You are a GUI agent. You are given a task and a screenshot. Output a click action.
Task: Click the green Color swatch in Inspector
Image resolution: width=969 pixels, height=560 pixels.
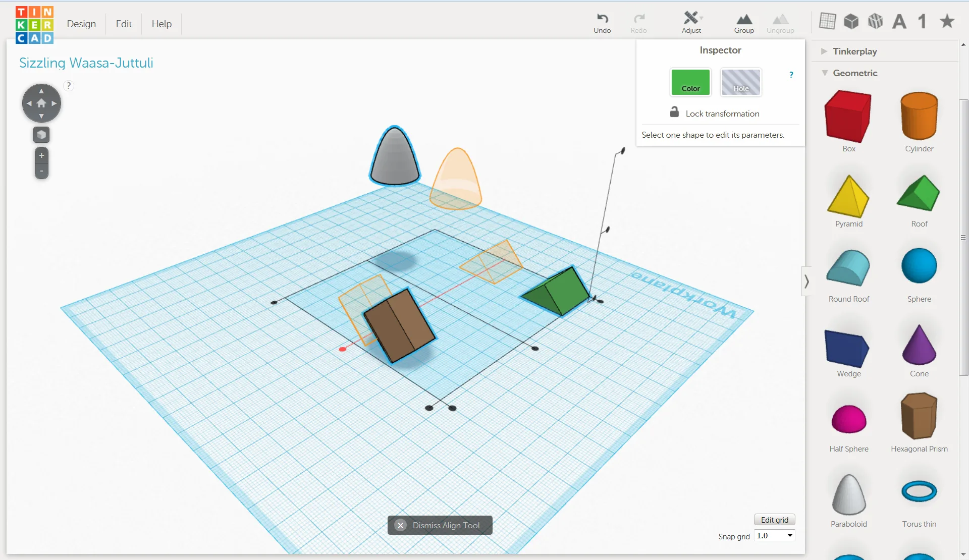[x=690, y=82]
